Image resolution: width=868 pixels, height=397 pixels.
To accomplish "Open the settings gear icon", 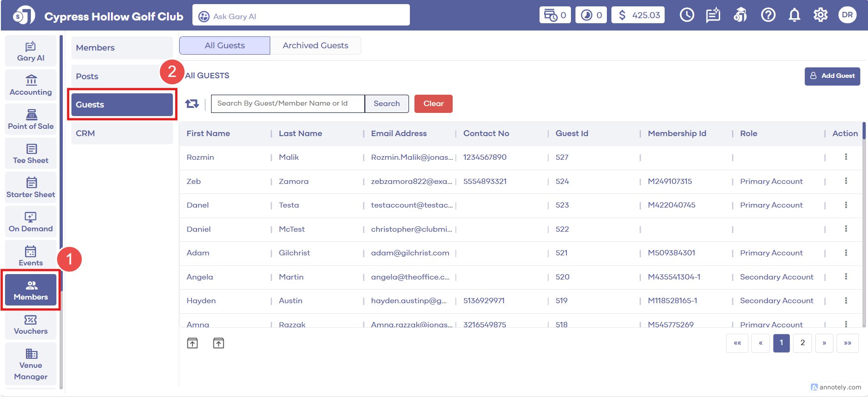I will [820, 15].
